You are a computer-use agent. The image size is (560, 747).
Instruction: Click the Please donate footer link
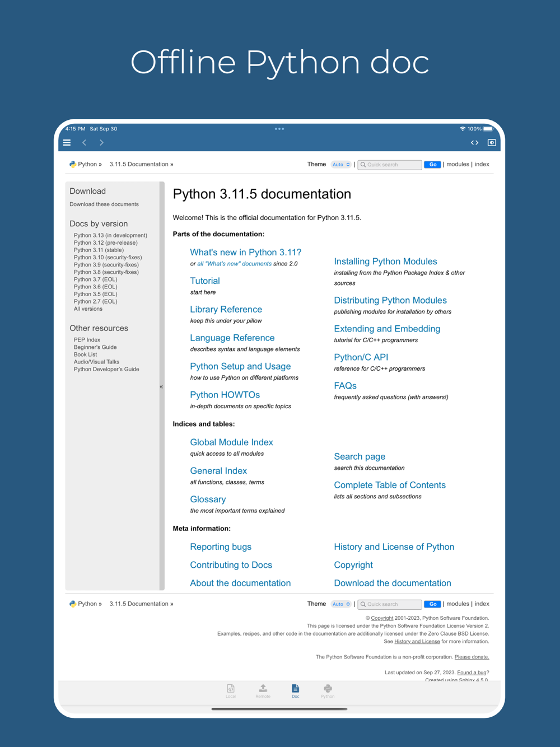pos(472,657)
